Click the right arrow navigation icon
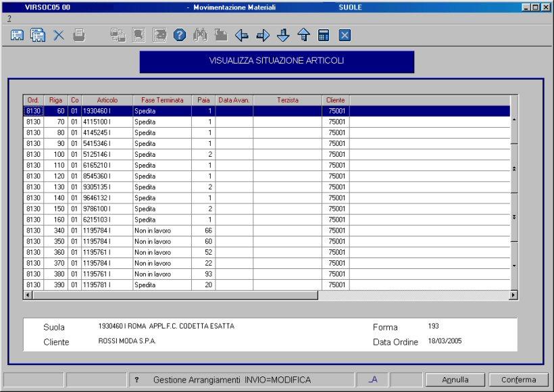 tap(263, 35)
